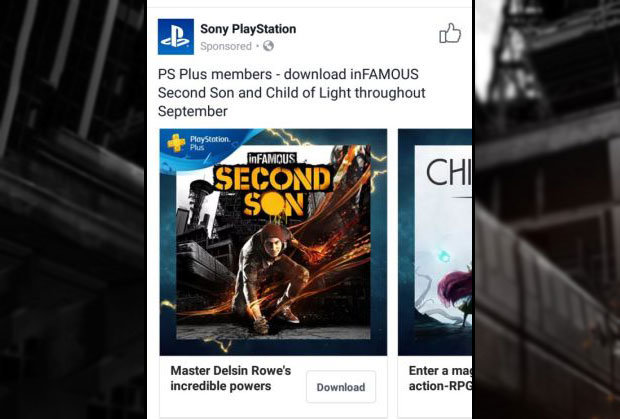620x419 pixels.
Task: Click the 'Enter a mag...' action-RPG caption
Action: click(440, 378)
